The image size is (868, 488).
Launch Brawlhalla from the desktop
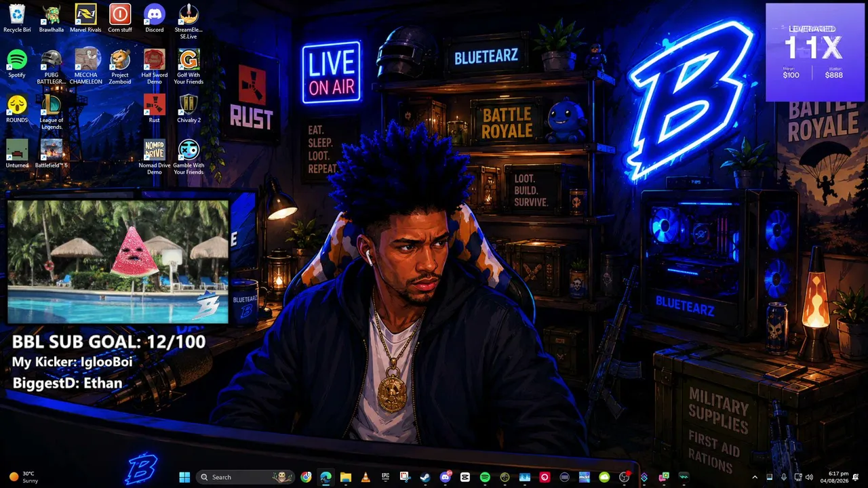point(52,18)
